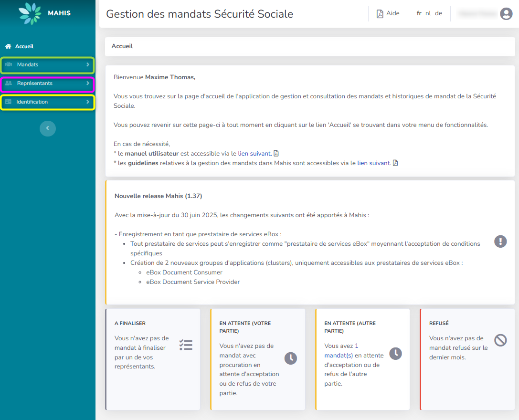Switch language to de
The image size is (519, 420).
[x=439, y=13]
